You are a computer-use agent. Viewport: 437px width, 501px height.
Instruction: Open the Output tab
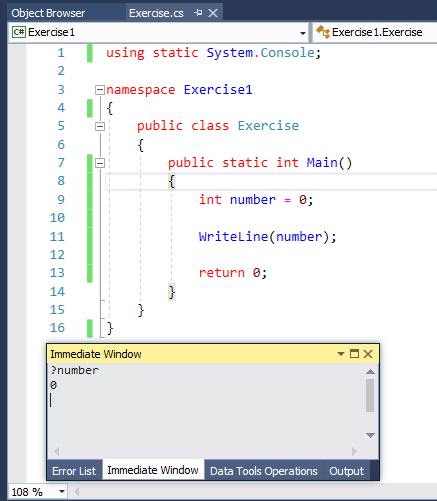[347, 471]
